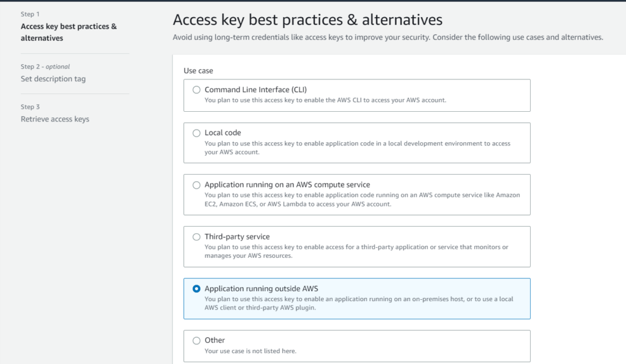Click the "Use case" section label
Viewport: 626px width, 364px height.
coord(198,71)
